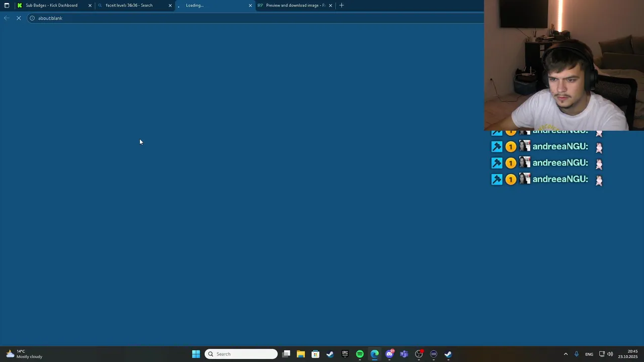Close the Sub Badges - Kick Dashboard tab
The width and height of the screenshot is (644, 362).
click(90, 6)
